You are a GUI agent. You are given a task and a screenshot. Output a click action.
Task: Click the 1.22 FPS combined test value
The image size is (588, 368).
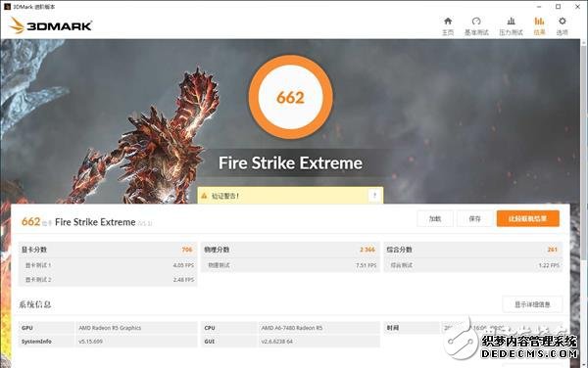pos(549,265)
